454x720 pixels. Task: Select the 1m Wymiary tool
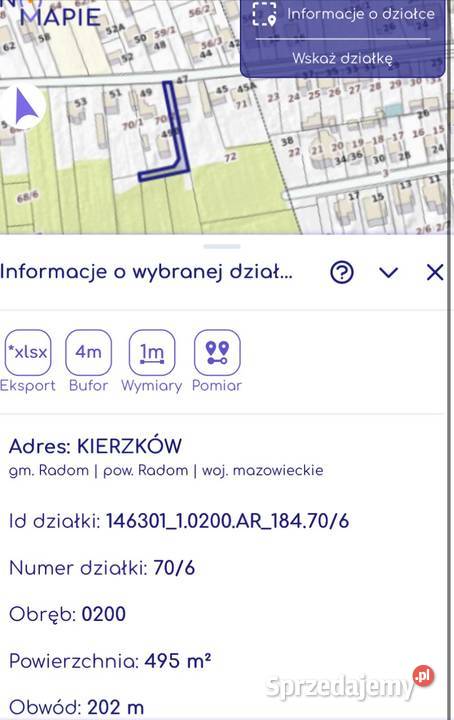pyautogui.click(x=152, y=352)
